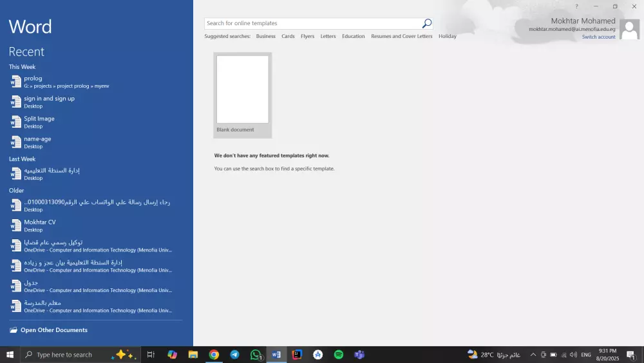This screenshot has width=644, height=363.
Task: Select the Education suggested search
Action: [353, 36]
